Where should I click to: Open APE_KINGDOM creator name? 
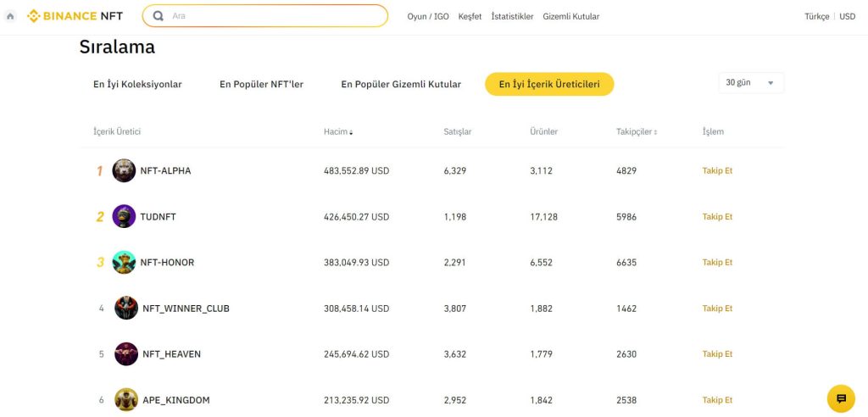click(176, 400)
